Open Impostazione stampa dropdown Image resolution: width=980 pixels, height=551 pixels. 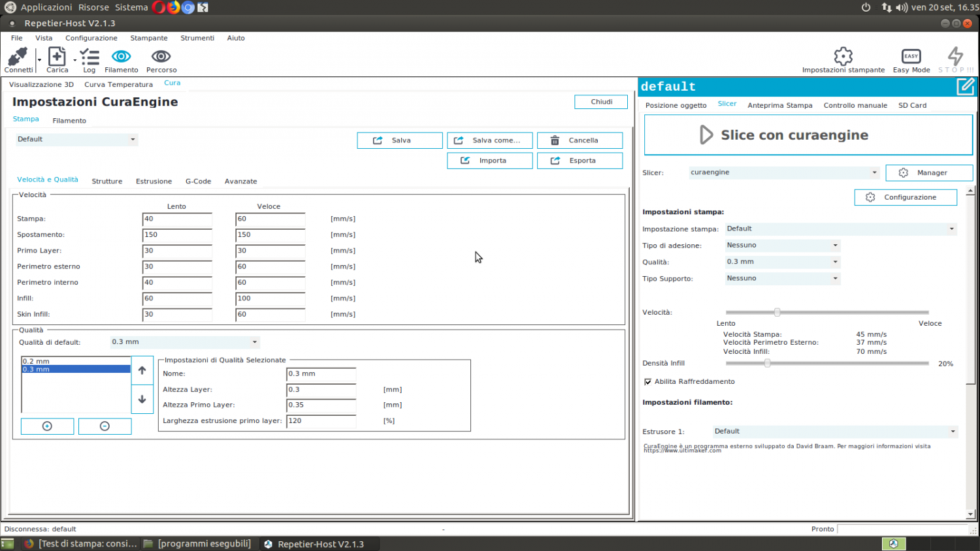tap(841, 229)
